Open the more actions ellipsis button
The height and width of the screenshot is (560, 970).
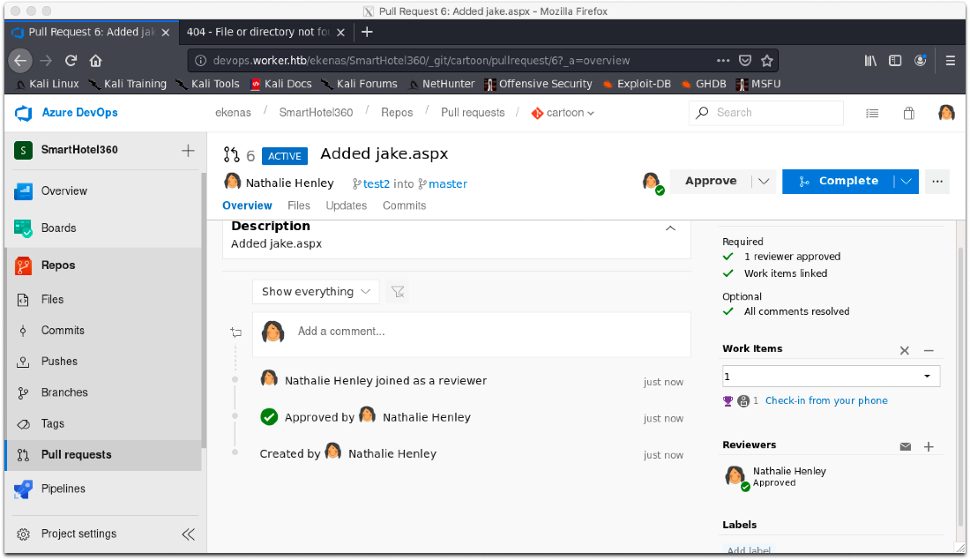click(x=937, y=182)
